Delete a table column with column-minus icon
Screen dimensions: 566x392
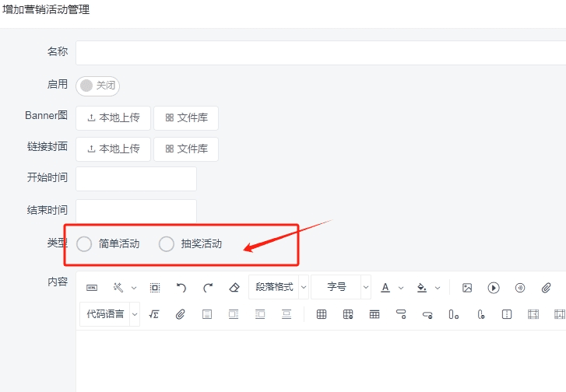[480, 314]
